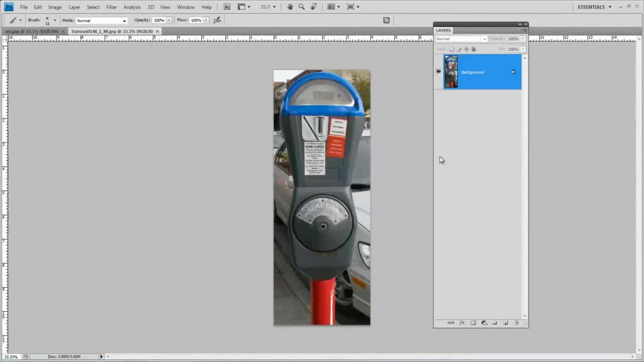This screenshot has height=362, width=644.
Task: Click the status bar zoom preview icon
Action: tap(26, 357)
